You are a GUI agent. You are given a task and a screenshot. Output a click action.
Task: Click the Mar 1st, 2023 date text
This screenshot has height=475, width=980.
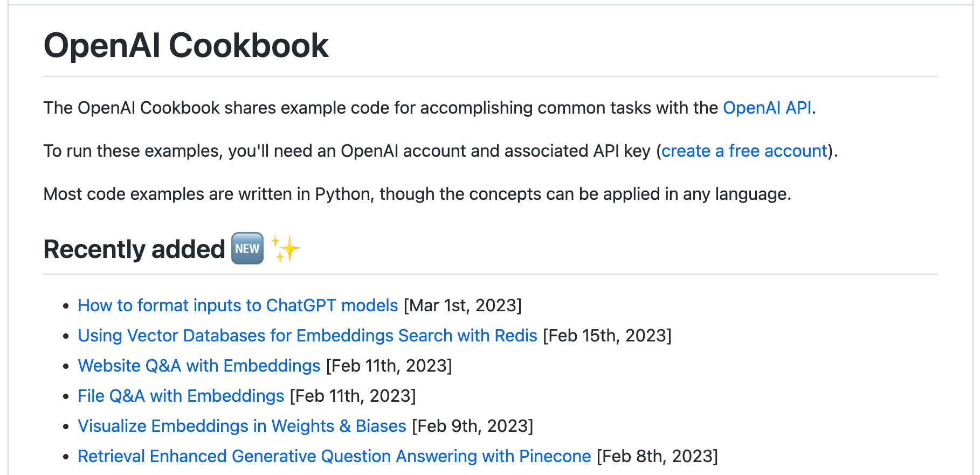pyautogui.click(x=463, y=305)
